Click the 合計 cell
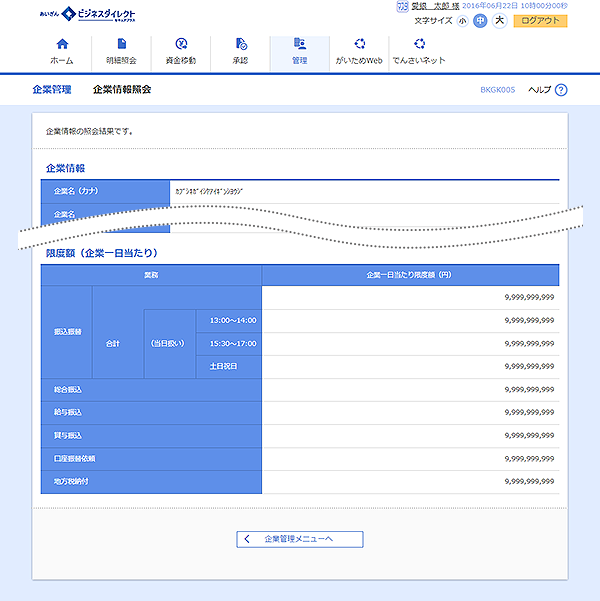The image size is (600, 601). (113, 343)
